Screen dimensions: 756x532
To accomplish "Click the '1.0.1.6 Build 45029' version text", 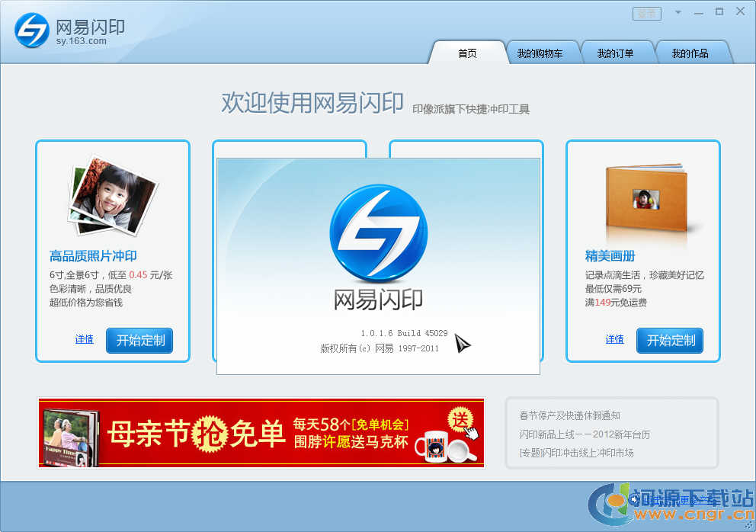I will pyautogui.click(x=404, y=333).
